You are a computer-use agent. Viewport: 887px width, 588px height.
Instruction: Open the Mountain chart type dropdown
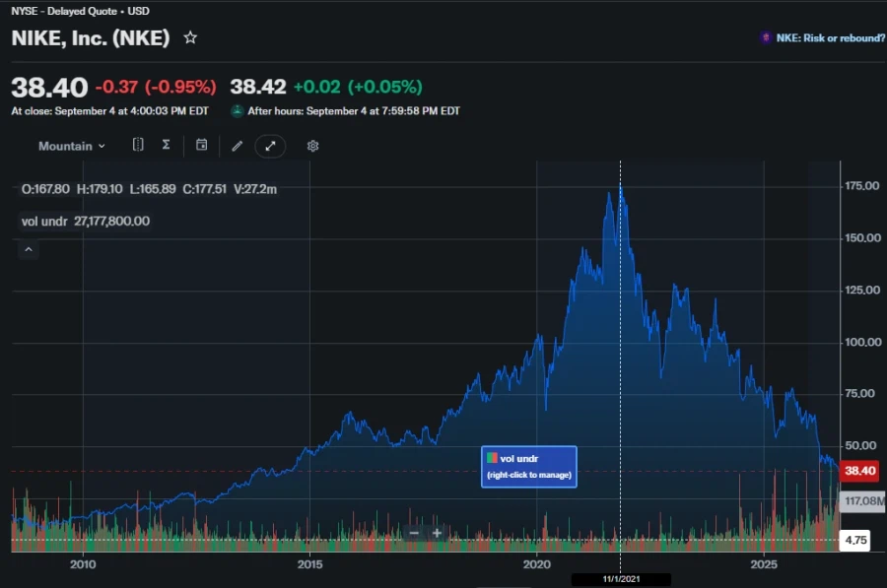coord(72,146)
